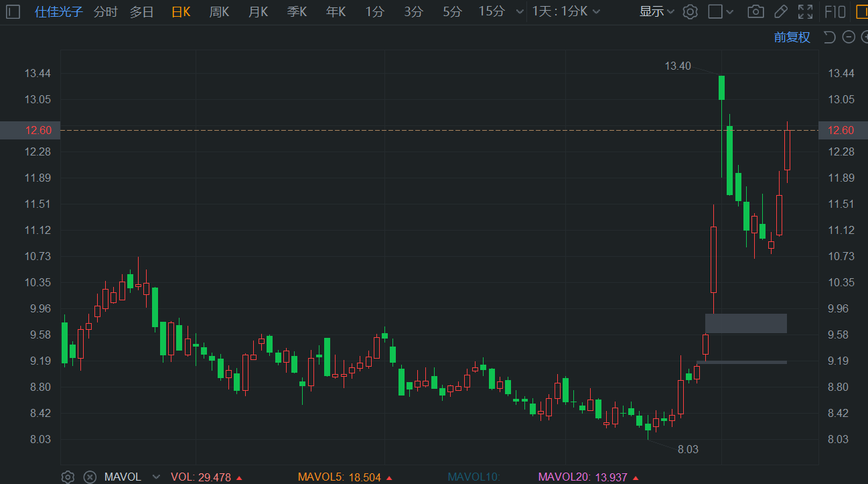This screenshot has height=484, width=868.
Task: Select the pencil drawing tool
Action: point(780,11)
